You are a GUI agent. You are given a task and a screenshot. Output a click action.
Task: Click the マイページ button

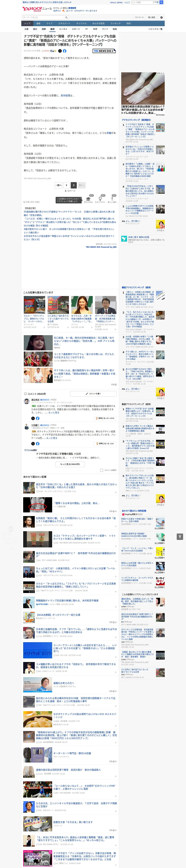(139, 17)
